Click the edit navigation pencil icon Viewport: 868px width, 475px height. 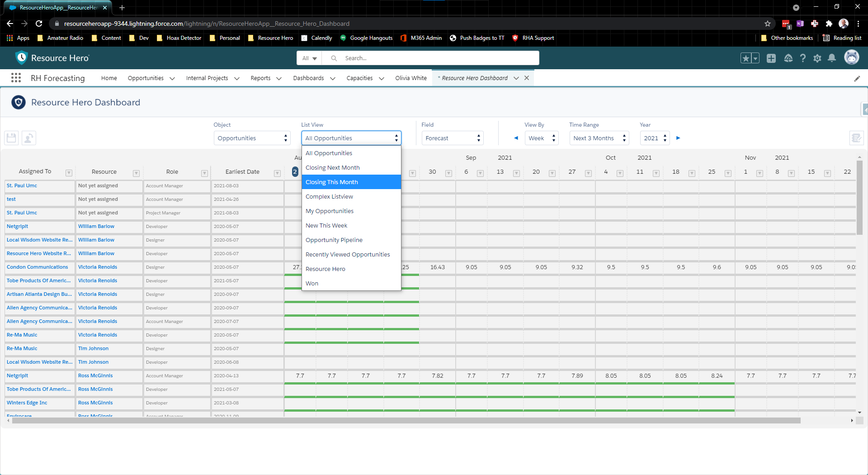[x=857, y=78]
